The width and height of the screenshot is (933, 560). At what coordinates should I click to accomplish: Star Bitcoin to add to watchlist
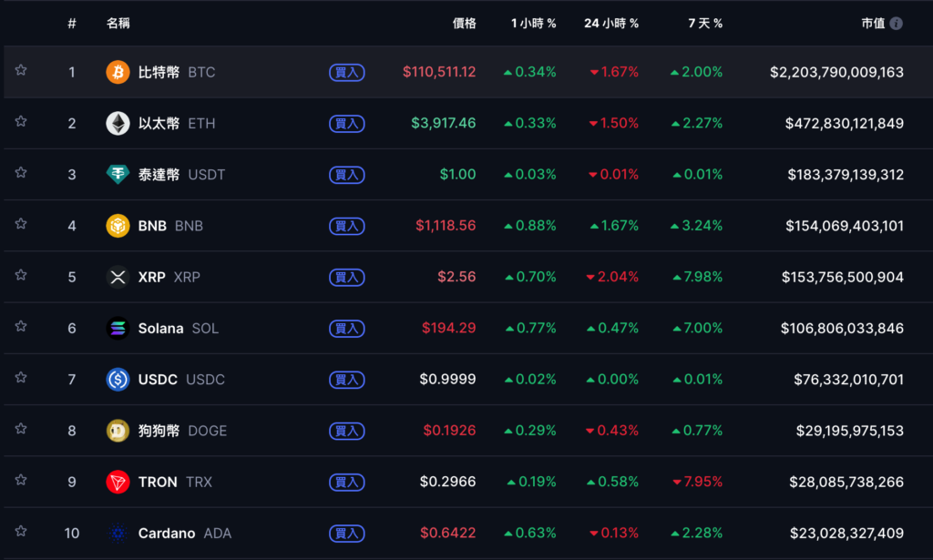[x=21, y=70]
